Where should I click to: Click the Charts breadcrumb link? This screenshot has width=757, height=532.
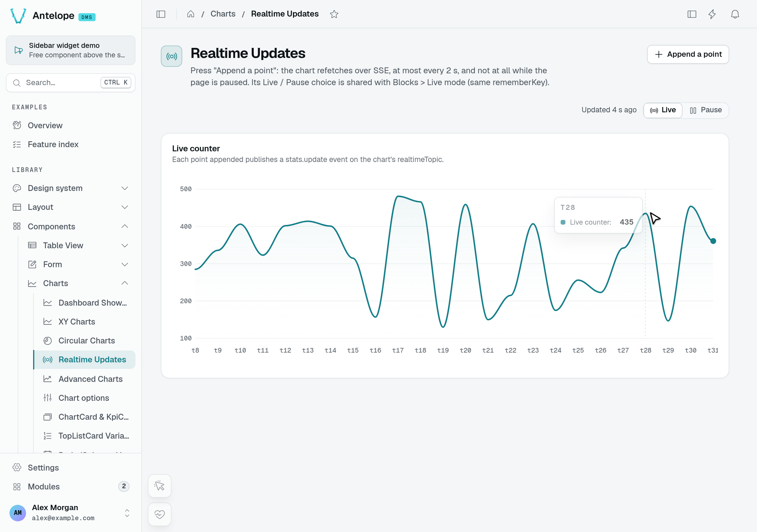pyautogui.click(x=223, y=14)
